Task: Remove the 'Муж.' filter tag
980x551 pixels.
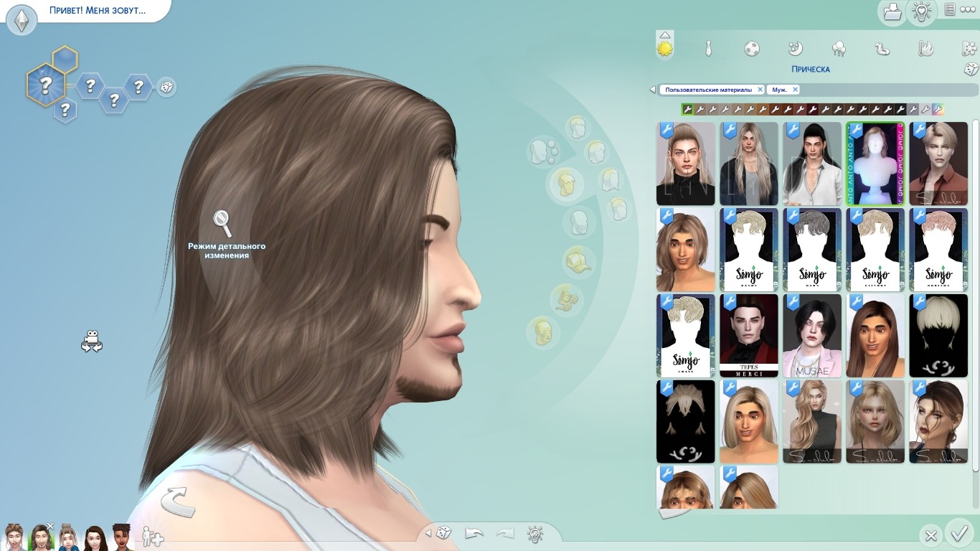Action: click(795, 90)
